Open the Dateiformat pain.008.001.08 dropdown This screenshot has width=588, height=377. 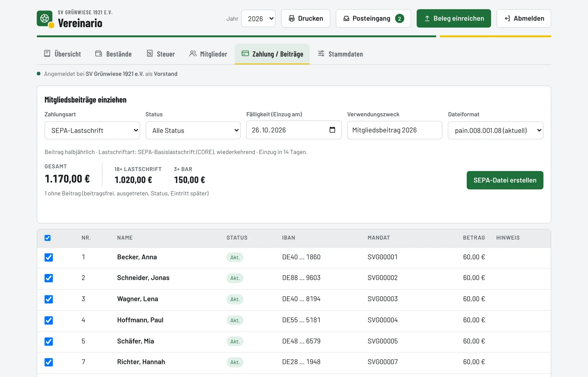495,130
